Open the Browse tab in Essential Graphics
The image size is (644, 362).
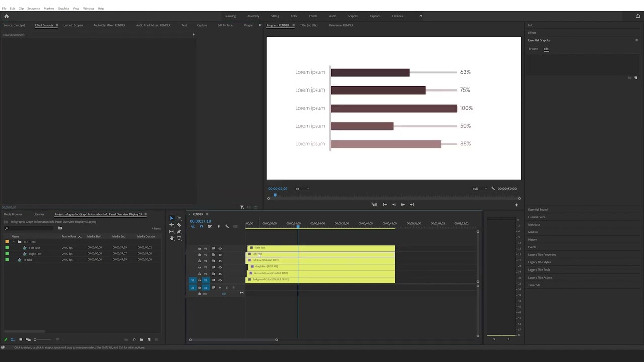[533, 49]
